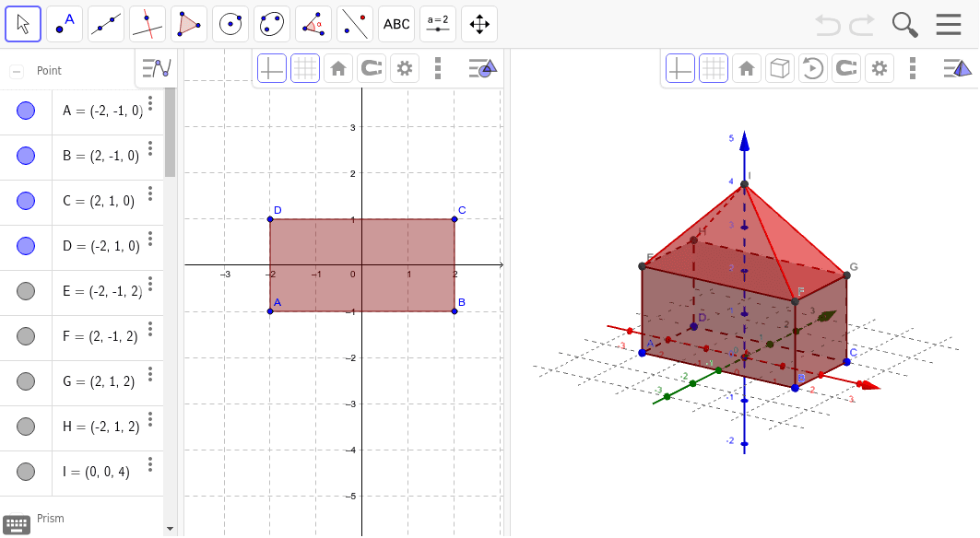This screenshot has height=538, width=980.
Task: Select the row A = (-2, -1, 0)
Action: point(82,111)
